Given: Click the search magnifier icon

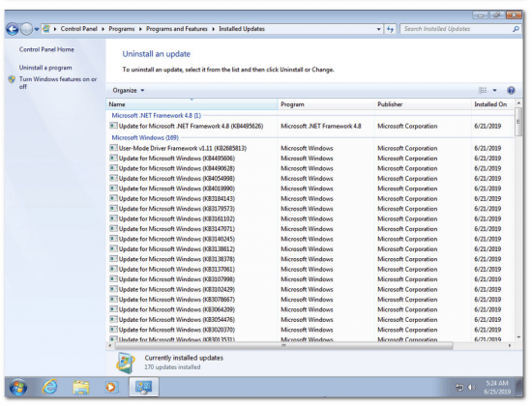Looking at the screenshot, I should point(517,29).
